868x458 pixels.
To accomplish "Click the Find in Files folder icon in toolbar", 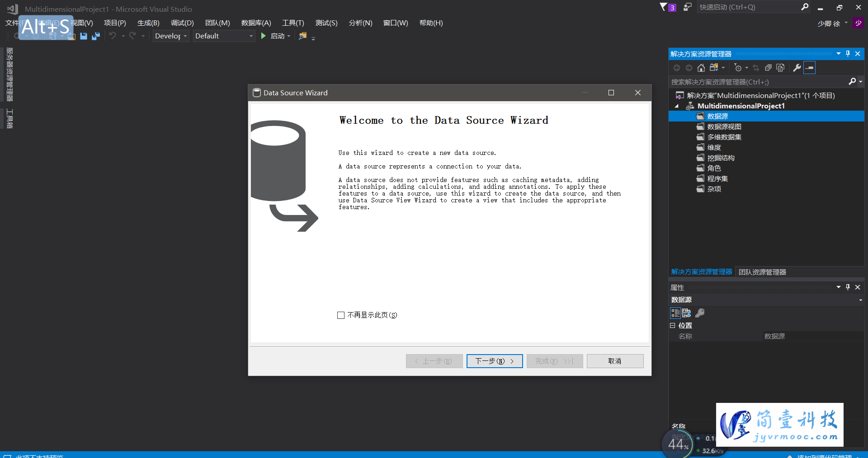I will click(x=302, y=36).
